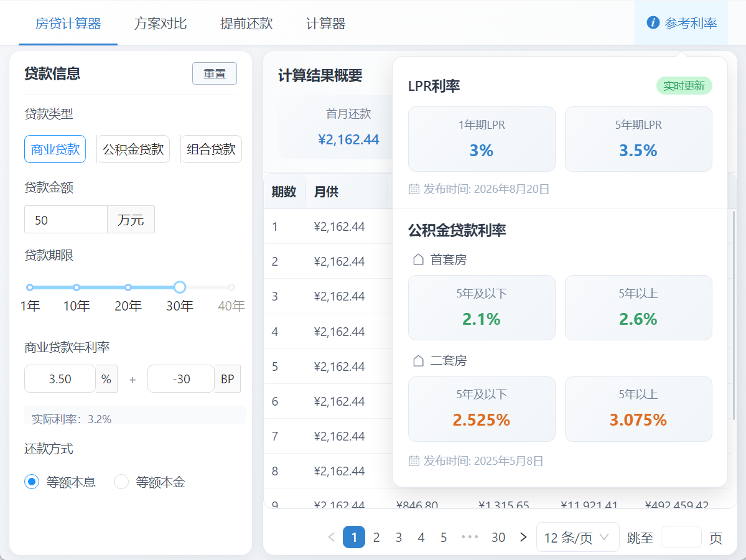
Task: Click the period 5 table row
Action: [x=329, y=366]
